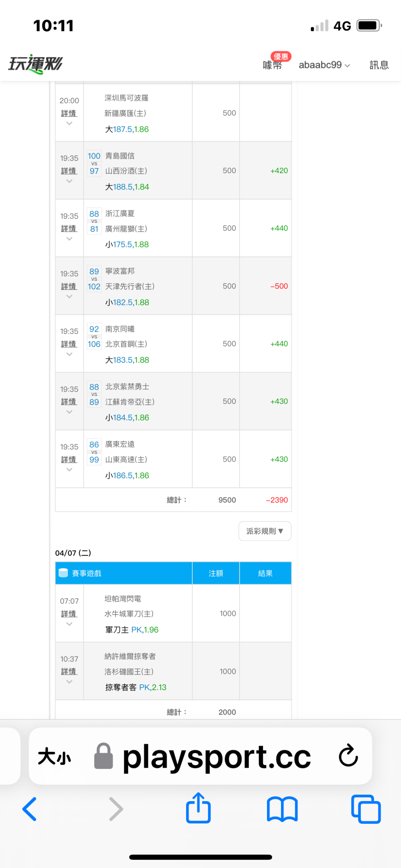Expand the 派彩規則 dropdown
This screenshot has width=401, height=868.
pyautogui.click(x=265, y=531)
